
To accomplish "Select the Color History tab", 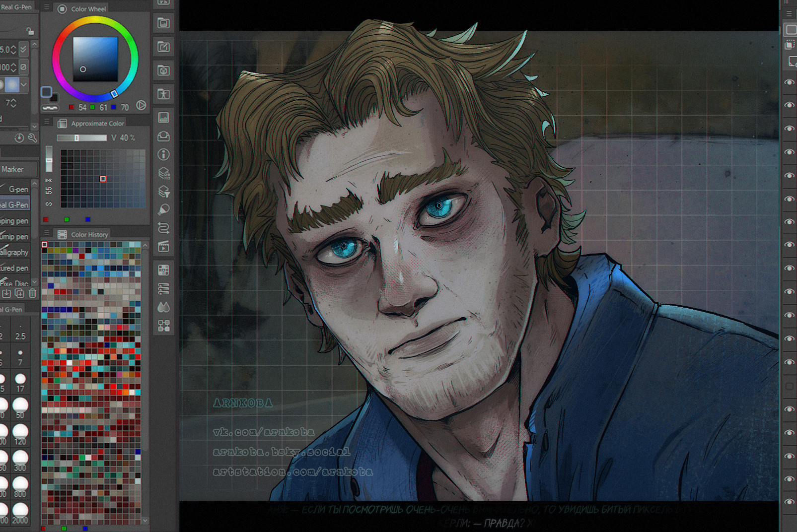I will pyautogui.click(x=83, y=234).
